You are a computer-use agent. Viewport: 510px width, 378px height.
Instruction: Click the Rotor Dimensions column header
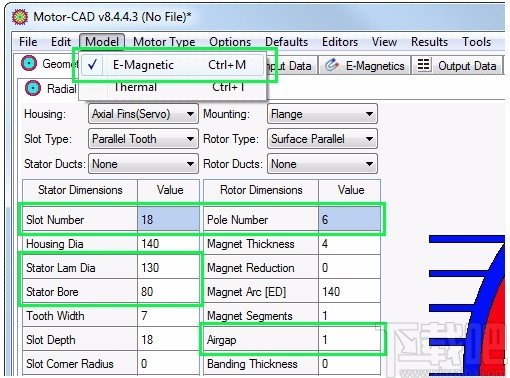[261, 190]
